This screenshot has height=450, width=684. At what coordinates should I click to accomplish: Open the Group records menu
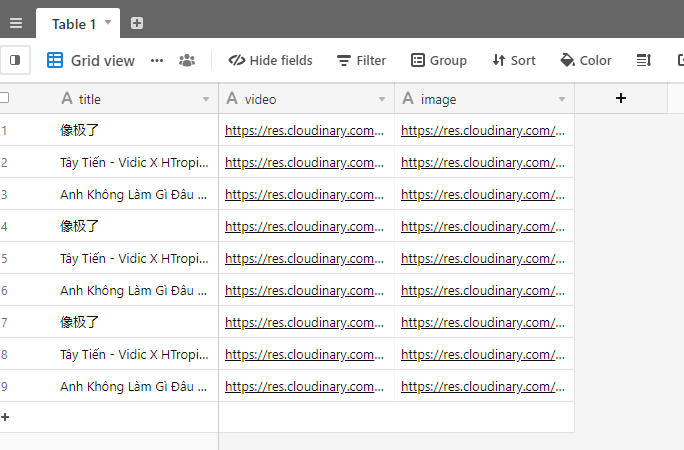[438, 60]
